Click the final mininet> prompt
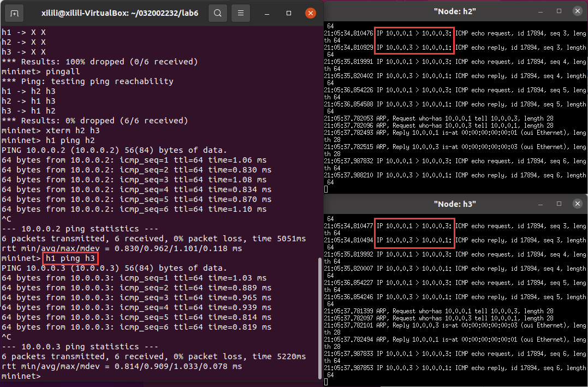Image resolution: width=588 pixels, height=387 pixels. pyautogui.click(x=21, y=376)
